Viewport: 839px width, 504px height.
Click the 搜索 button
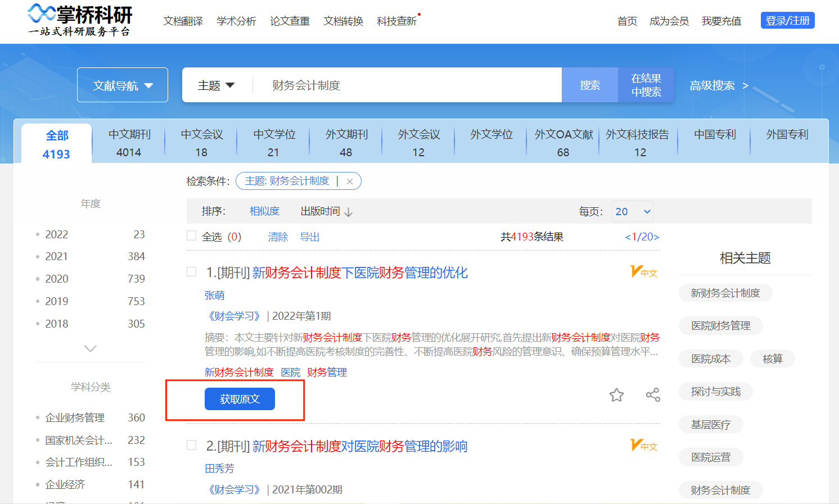(x=590, y=85)
